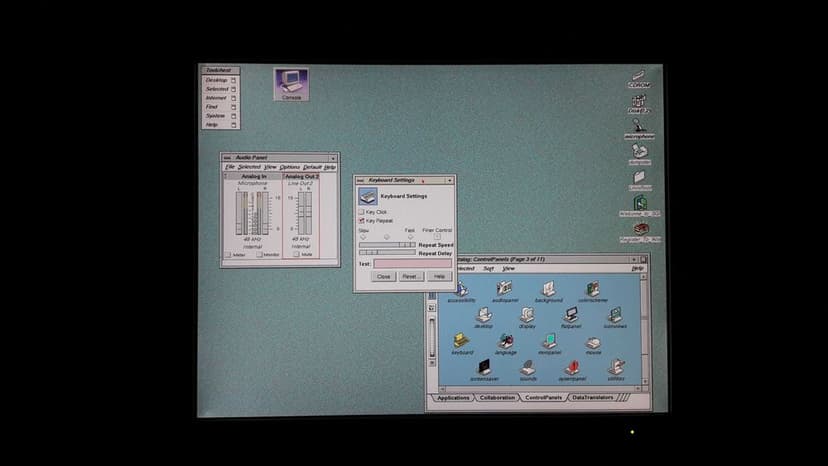Open the microphone desktop icon

[x=639, y=129]
